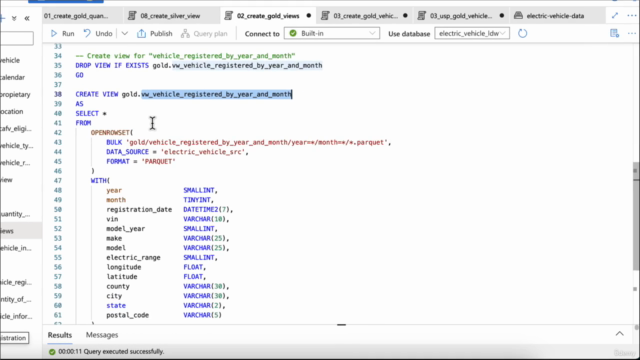The image size is (640, 360).
Task: Click line number 50 in gutter
Action: tap(58, 209)
